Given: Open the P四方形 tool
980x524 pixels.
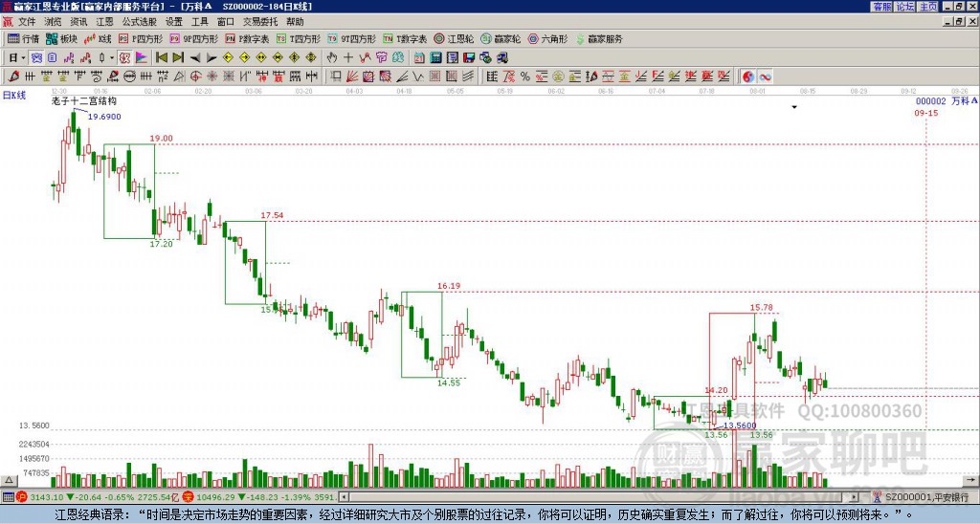Looking at the screenshot, I should coord(141,38).
